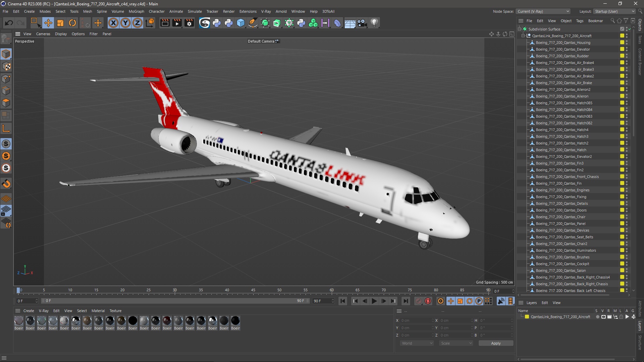Toggle Z axis lock
Screen dimensions: 644x362
138,23
